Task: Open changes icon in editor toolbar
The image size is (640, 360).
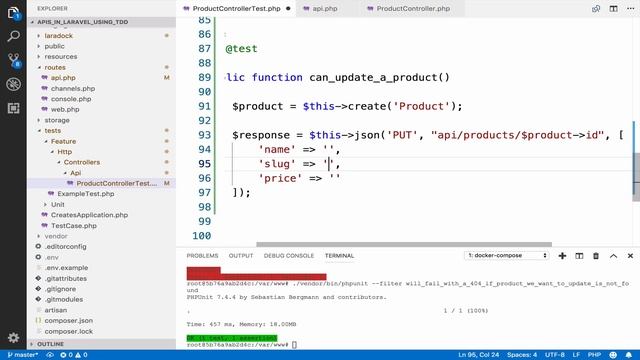Action: point(596,9)
